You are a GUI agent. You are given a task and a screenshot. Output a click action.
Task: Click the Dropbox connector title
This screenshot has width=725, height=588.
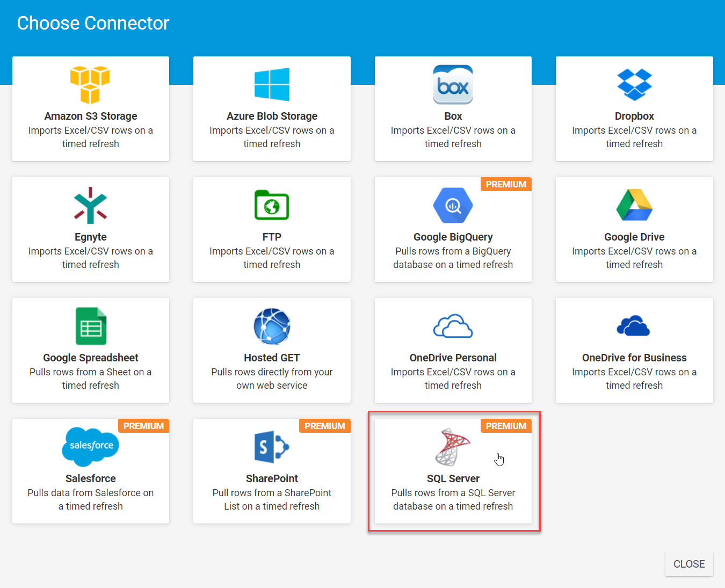[634, 116]
